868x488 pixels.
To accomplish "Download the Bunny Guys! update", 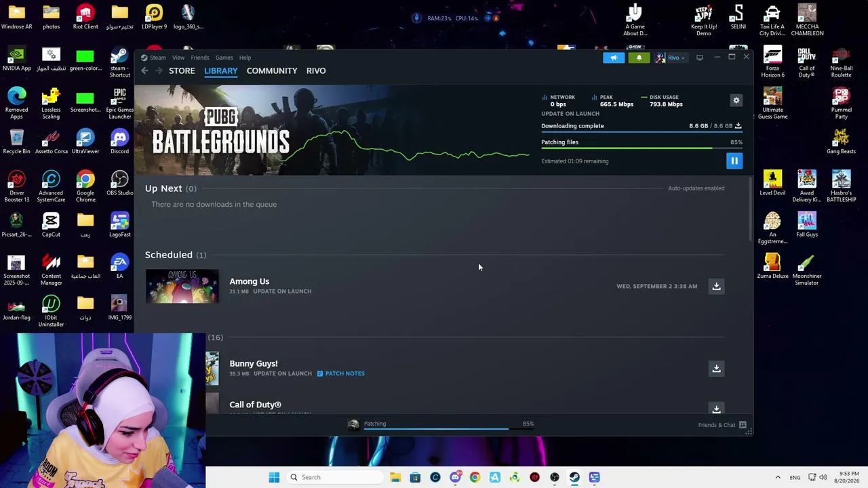I will pyautogui.click(x=716, y=368).
